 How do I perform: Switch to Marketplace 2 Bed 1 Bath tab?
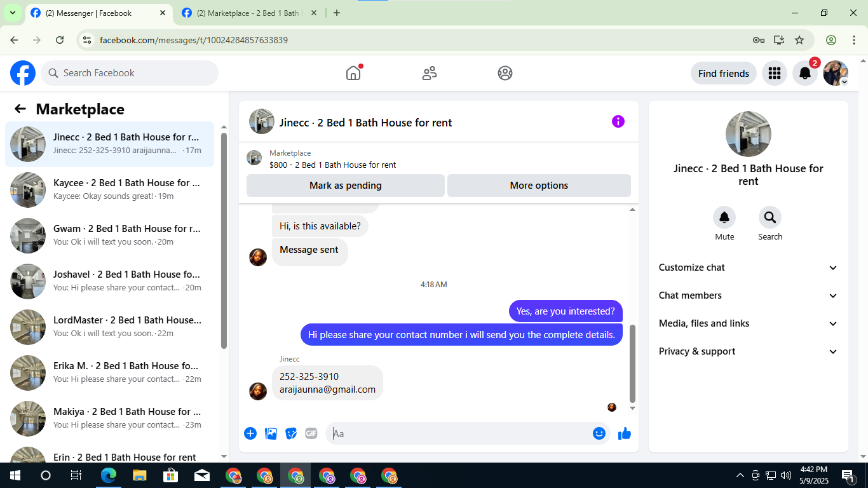248,13
